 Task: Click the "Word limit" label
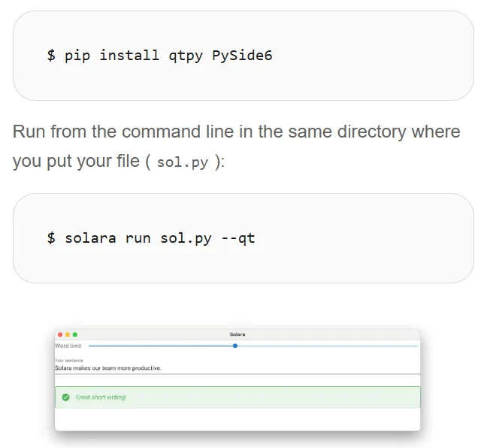coord(68,346)
